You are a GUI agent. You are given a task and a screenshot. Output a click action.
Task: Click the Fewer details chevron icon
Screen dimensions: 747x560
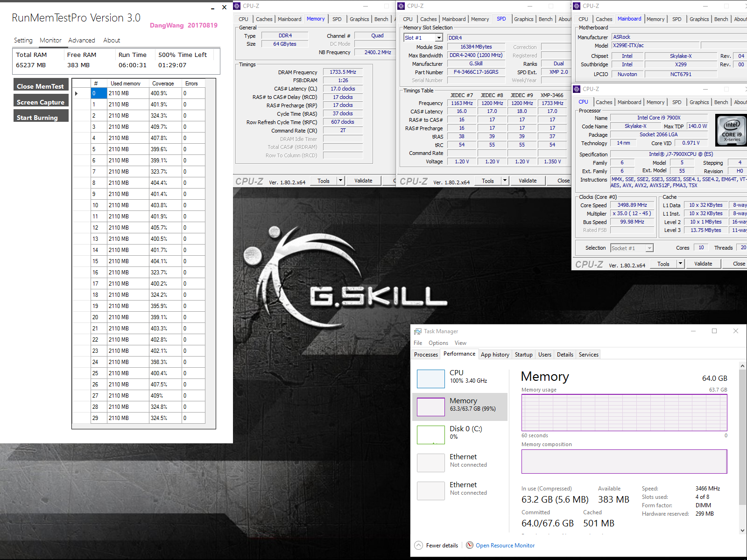(419, 545)
